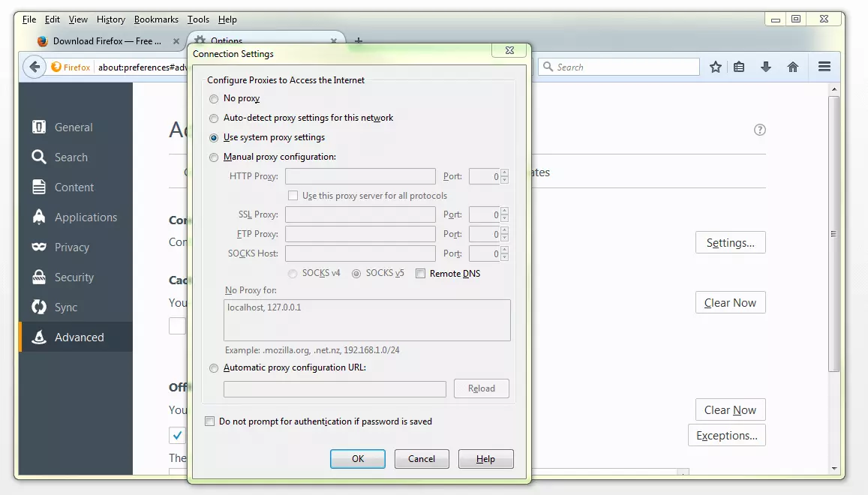The image size is (868, 495).
Task: Click OK in Connection Settings
Action: pyautogui.click(x=358, y=459)
